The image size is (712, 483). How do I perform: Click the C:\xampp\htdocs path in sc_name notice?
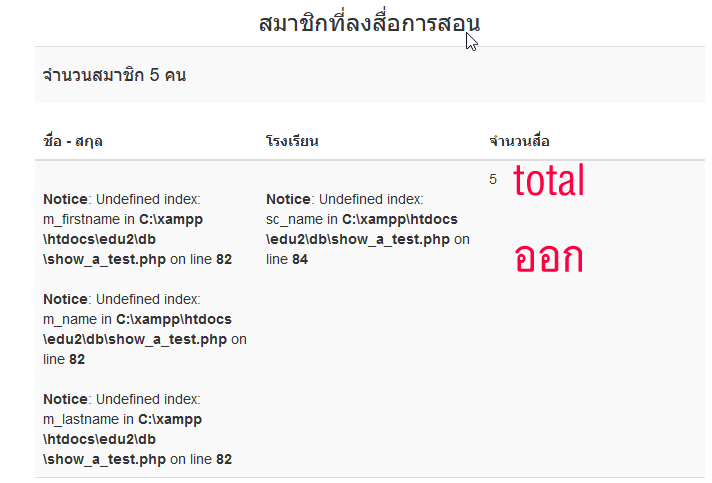(400, 219)
